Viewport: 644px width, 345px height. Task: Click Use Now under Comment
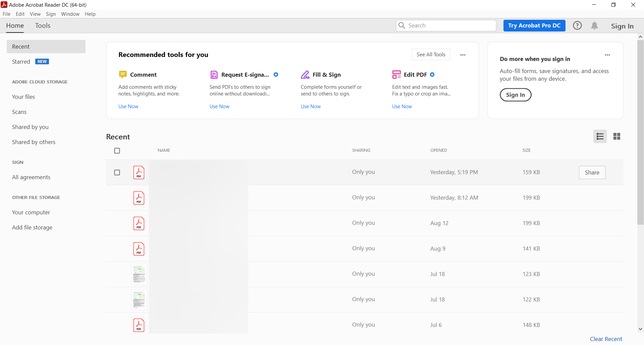point(128,107)
